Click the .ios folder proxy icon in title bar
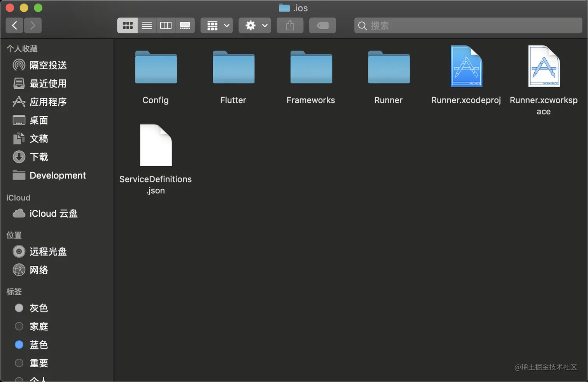The width and height of the screenshot is (588, 382). pyautogui.click(x=285, y=8)
